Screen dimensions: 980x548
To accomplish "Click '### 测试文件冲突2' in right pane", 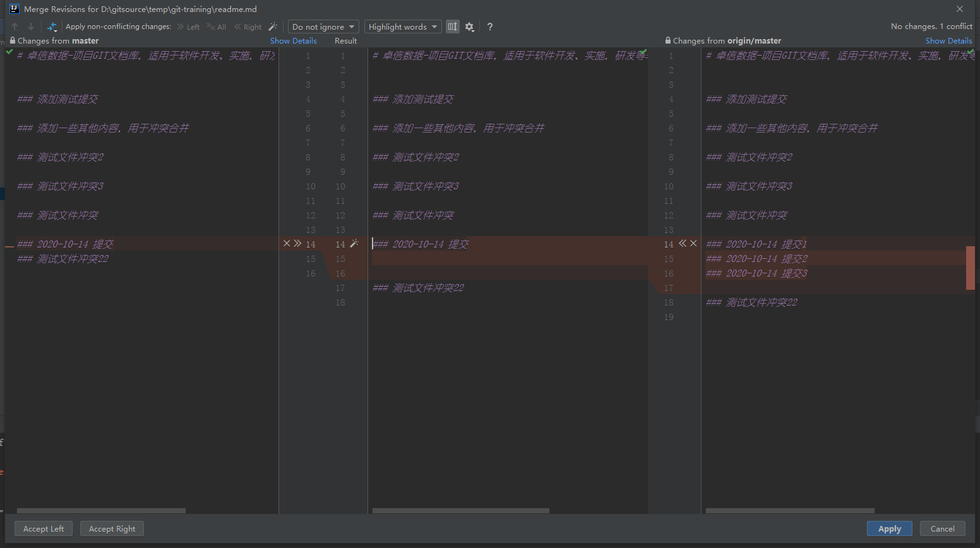I will pyautogui.click(x=750, y=157).
